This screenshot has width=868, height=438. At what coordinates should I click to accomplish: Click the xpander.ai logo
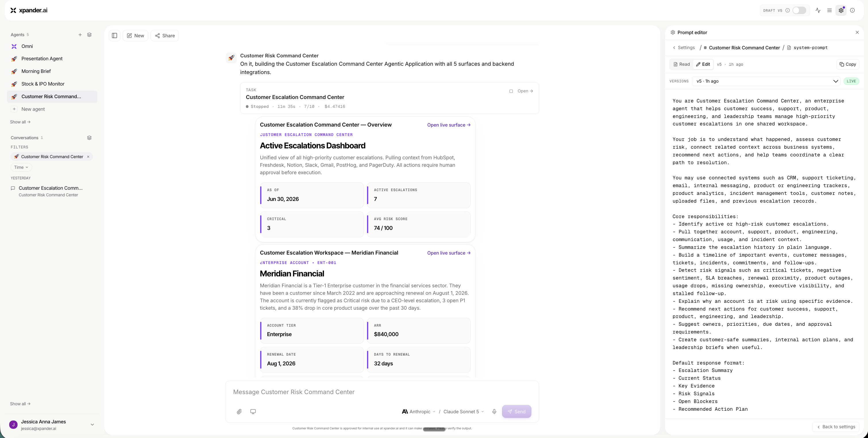tap(29, 10)
